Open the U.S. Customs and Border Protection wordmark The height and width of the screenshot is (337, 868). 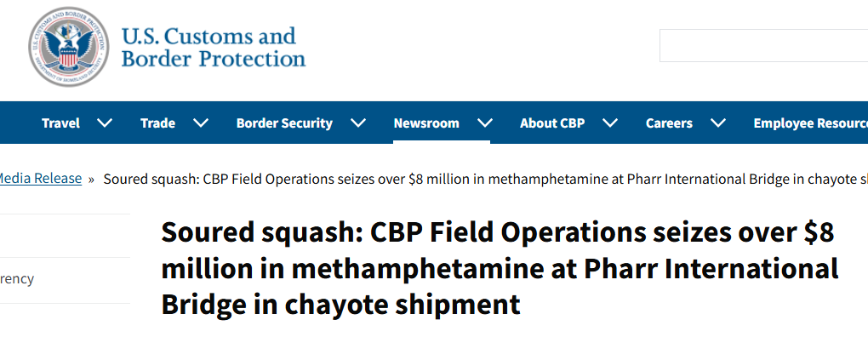tap(213, 48)
